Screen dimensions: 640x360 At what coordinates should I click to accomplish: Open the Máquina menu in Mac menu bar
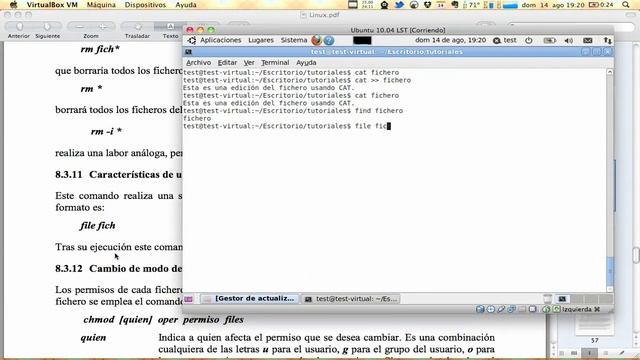tap(101, 5)
